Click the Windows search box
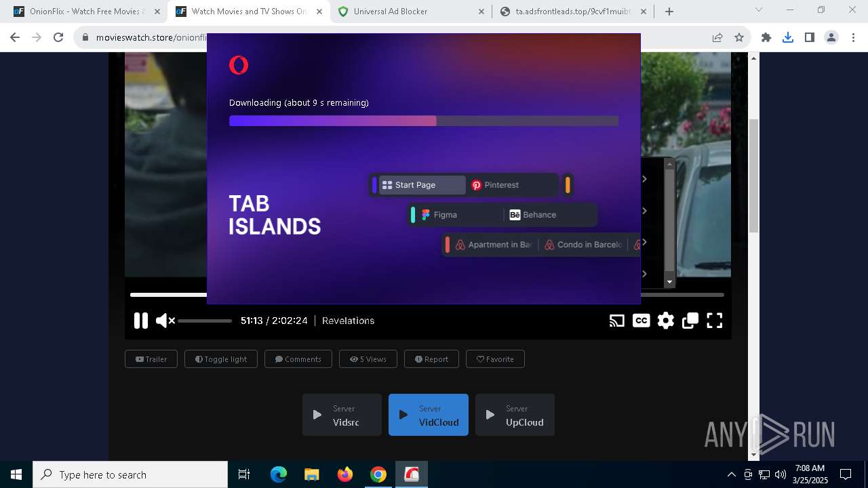Screen dimensions: 868x488 [x=130, y=474]
